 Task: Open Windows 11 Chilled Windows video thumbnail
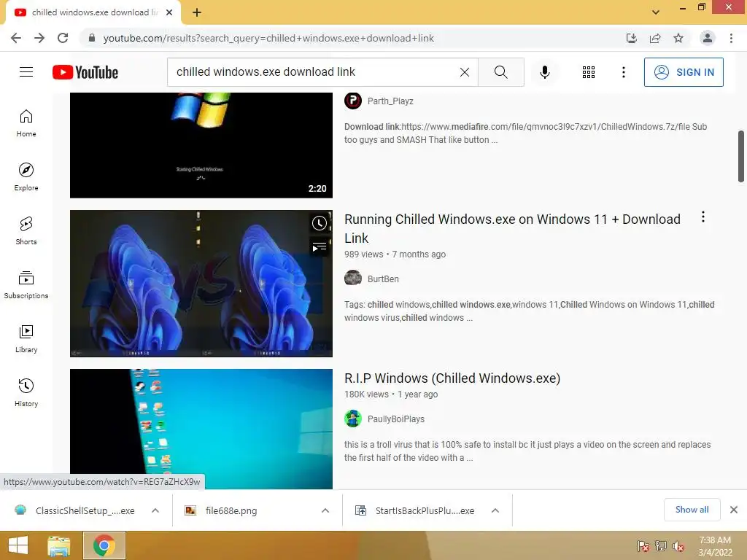[x=201, y=284]
